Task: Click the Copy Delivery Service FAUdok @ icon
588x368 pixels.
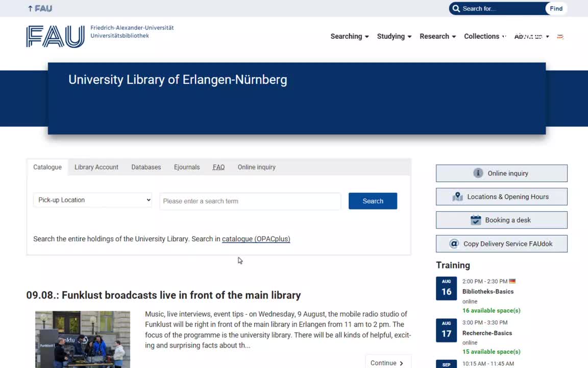Action: tap(454, 243)
